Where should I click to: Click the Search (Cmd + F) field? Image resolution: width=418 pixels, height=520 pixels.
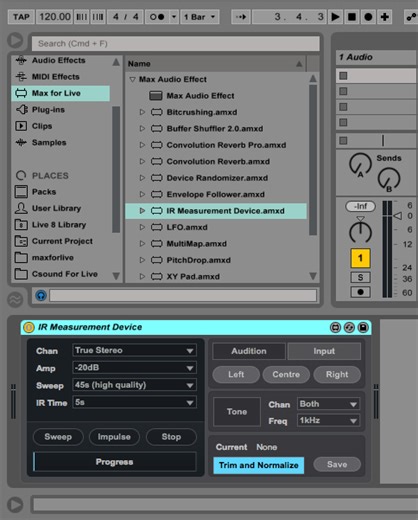pos(176,44)
